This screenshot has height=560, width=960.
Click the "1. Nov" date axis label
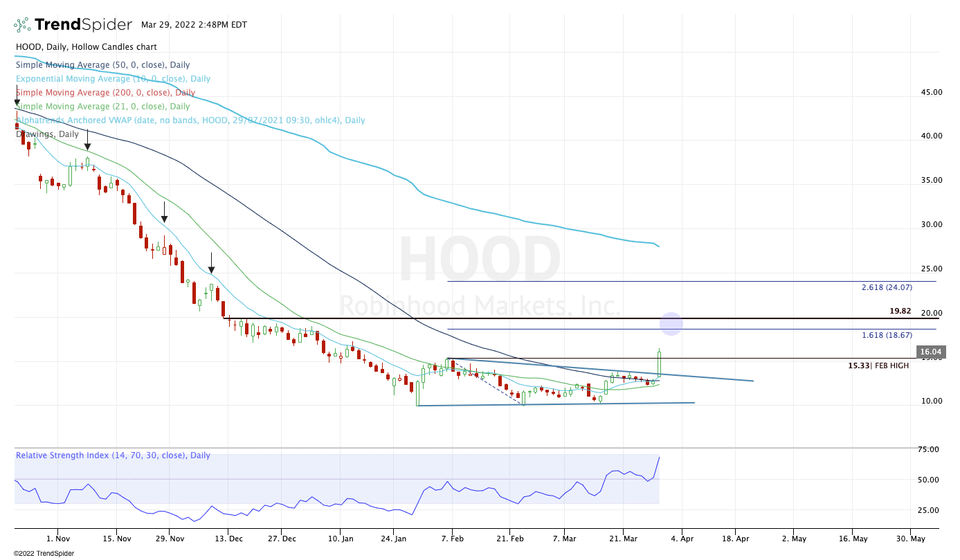coord(58,539)
